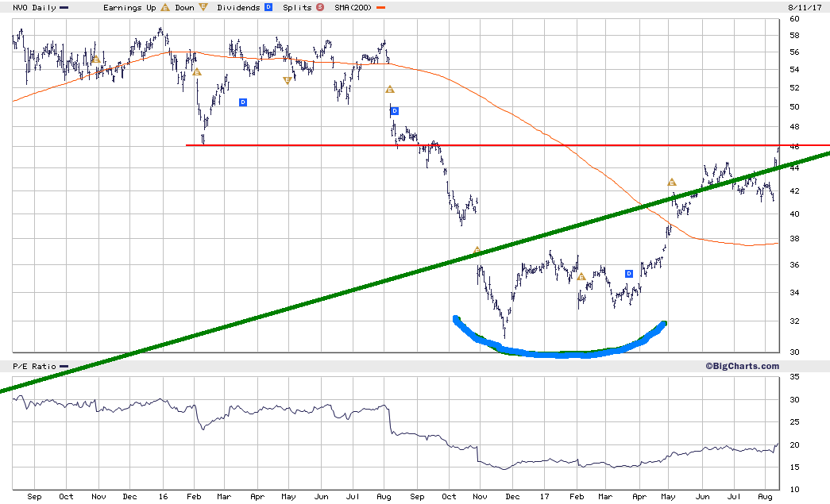
Task: Select the earnings down marker near May 2016
Action: click(x=288, y=80)
